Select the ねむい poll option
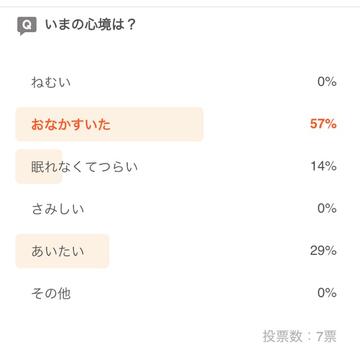Screen dimensions: 360x360 point(51,82)
